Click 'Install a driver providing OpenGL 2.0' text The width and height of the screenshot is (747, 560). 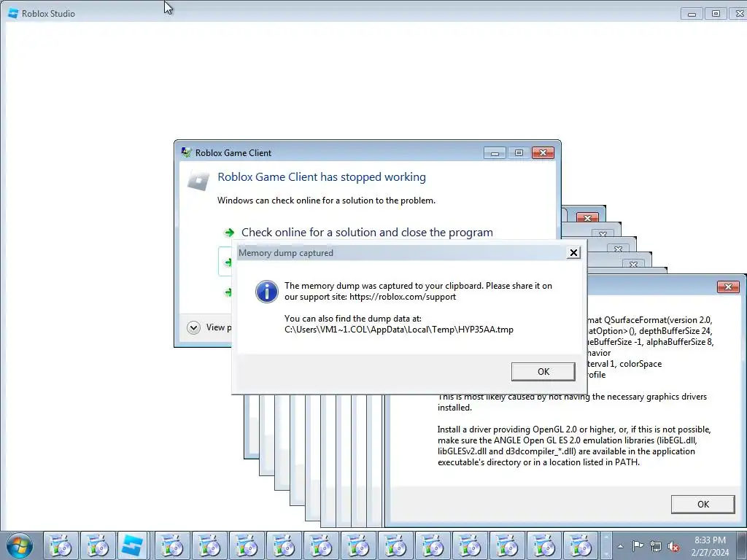coord(574,446)
